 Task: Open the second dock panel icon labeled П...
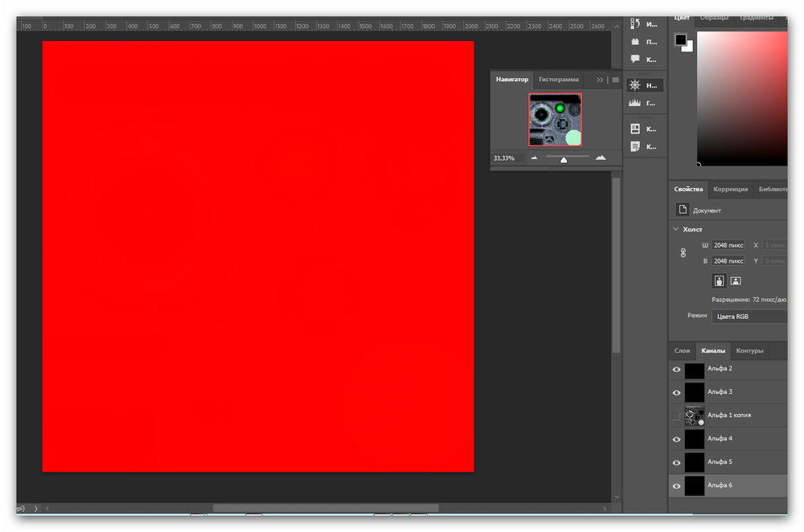point(635,42)
